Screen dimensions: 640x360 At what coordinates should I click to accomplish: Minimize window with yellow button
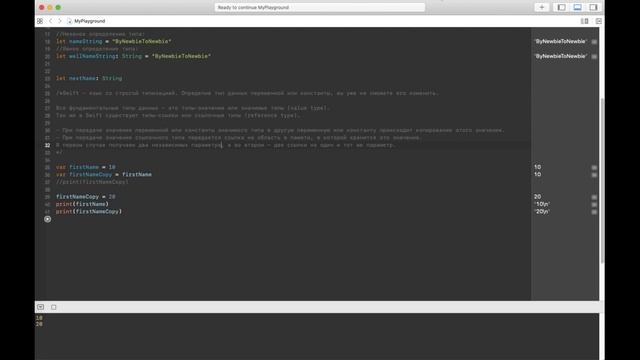click(x=50, y=7)
